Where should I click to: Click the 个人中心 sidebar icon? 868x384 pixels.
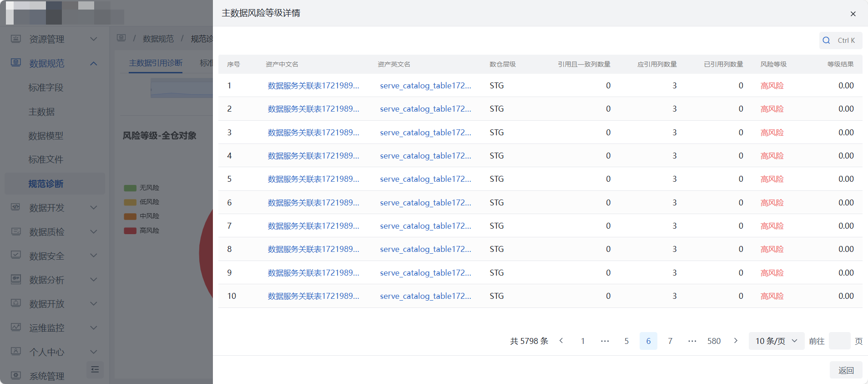click(16, 352)
